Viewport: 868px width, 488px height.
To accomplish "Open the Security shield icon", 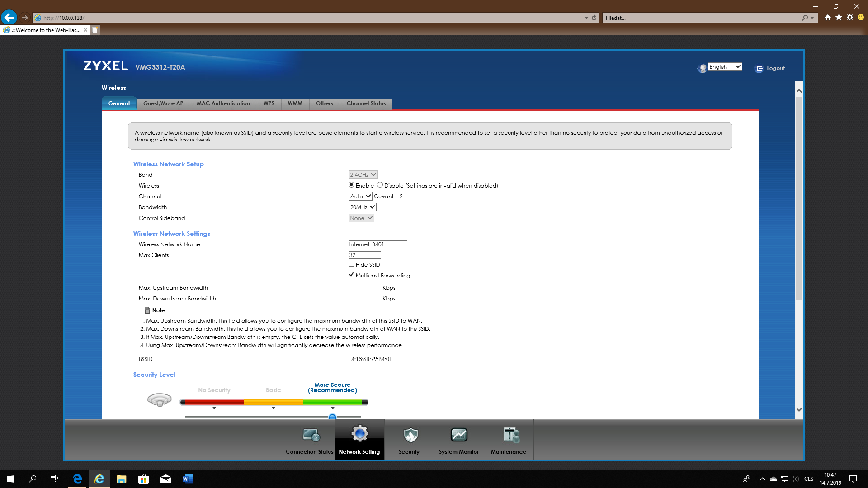I will pos(410,435).
